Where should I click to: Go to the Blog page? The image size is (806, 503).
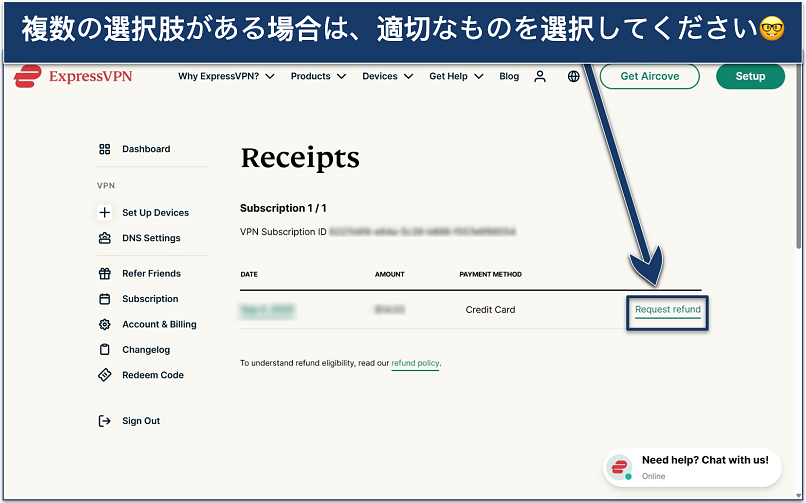click(x=509, y=76)
